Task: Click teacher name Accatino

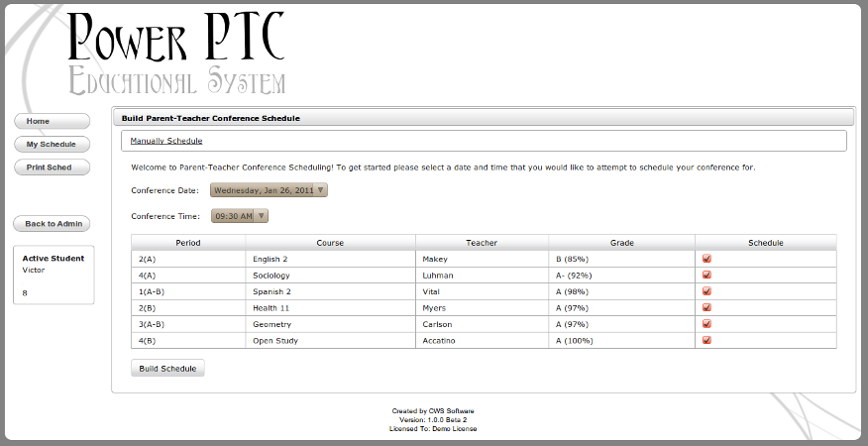Action: pyautogui.click(x=438, y=341)
